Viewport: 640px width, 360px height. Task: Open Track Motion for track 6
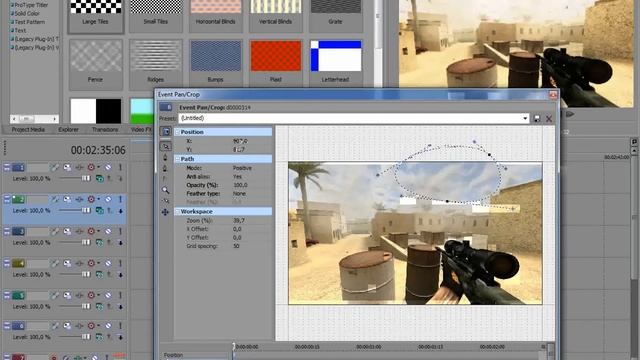pyautogui.click(x=67, y=326)
